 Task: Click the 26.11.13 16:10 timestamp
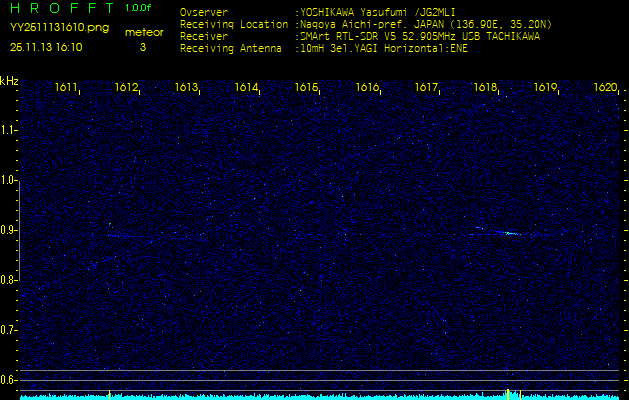pos(46,46)
